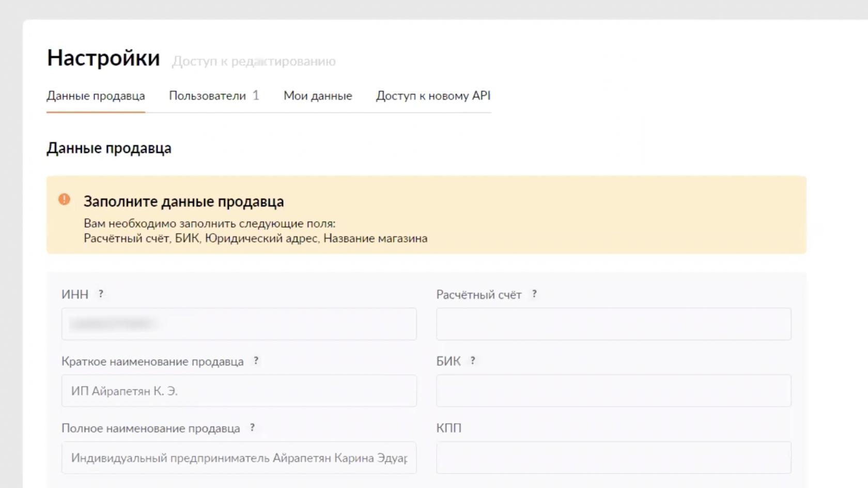Click the Вам необходимо заполнить следующие поля text
The image size is (868, 488).
pyautogui.click(x=210, y=224)
